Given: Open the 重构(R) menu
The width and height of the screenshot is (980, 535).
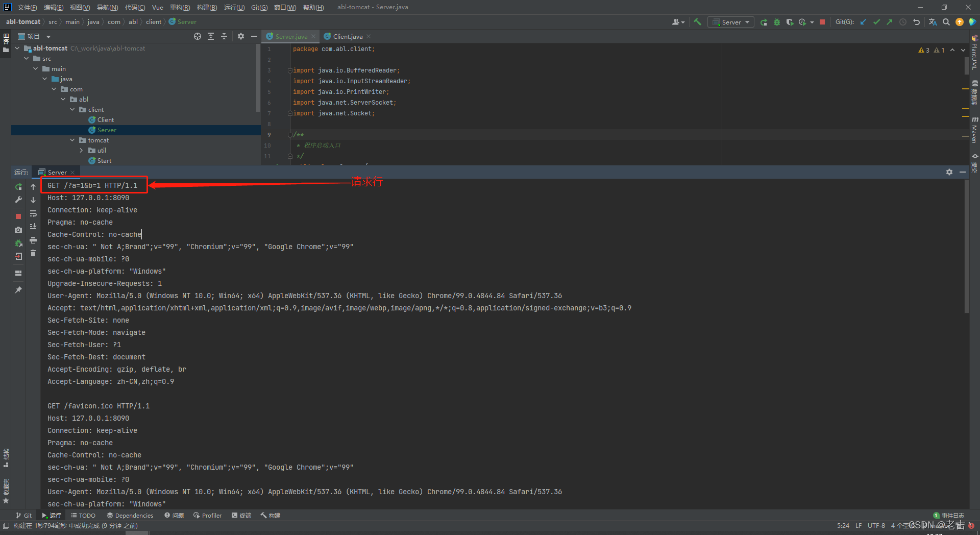Looking at the screenshot, I should (x=180, y=7).
